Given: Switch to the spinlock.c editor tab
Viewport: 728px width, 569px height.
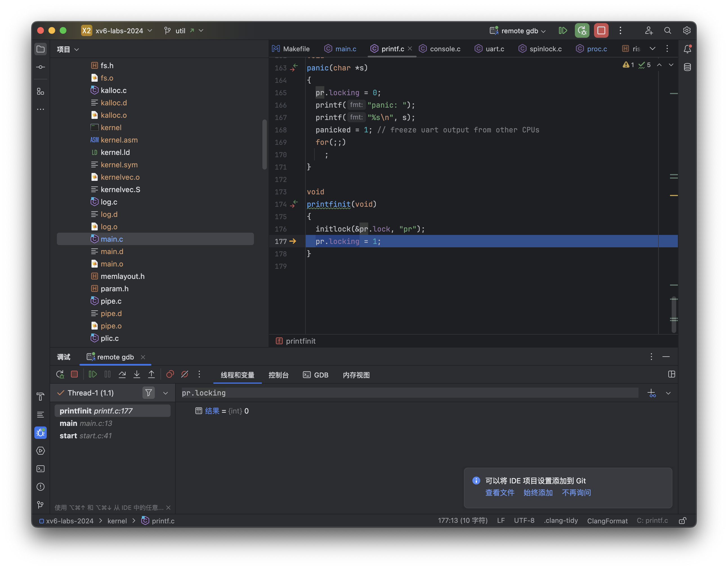Looking at the screenshot, I should click(540, 49).
